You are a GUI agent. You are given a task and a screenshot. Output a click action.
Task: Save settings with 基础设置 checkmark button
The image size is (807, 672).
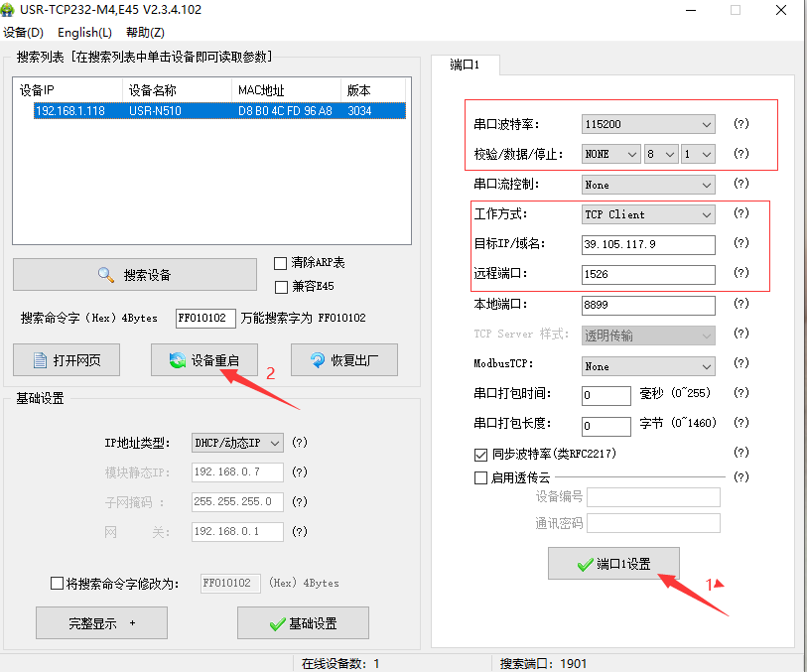tap(303, 623)
